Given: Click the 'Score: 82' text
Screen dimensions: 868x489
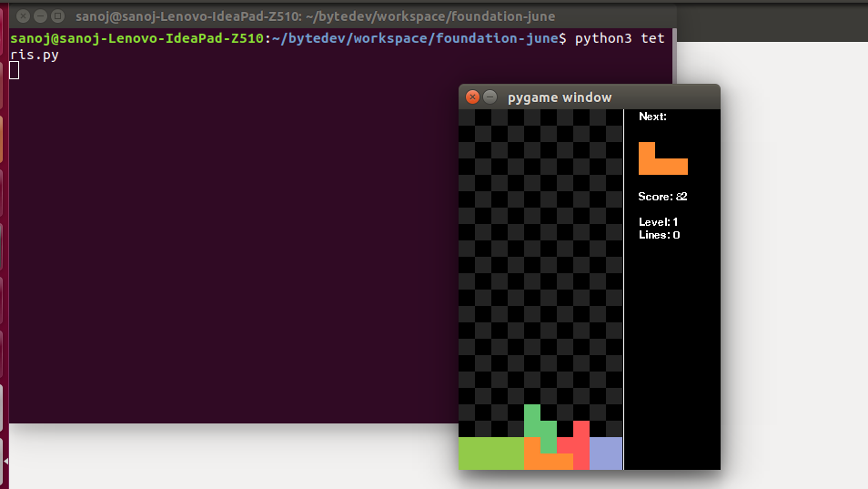Looking at the screenshot, I should point(662,197).
